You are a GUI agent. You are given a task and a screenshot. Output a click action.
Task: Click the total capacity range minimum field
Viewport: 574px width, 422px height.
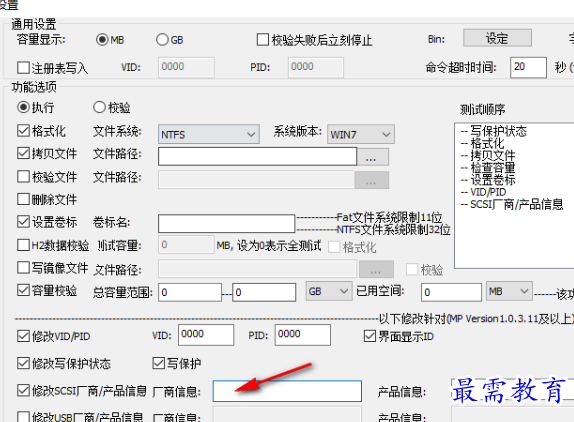(x=190, y=292)
